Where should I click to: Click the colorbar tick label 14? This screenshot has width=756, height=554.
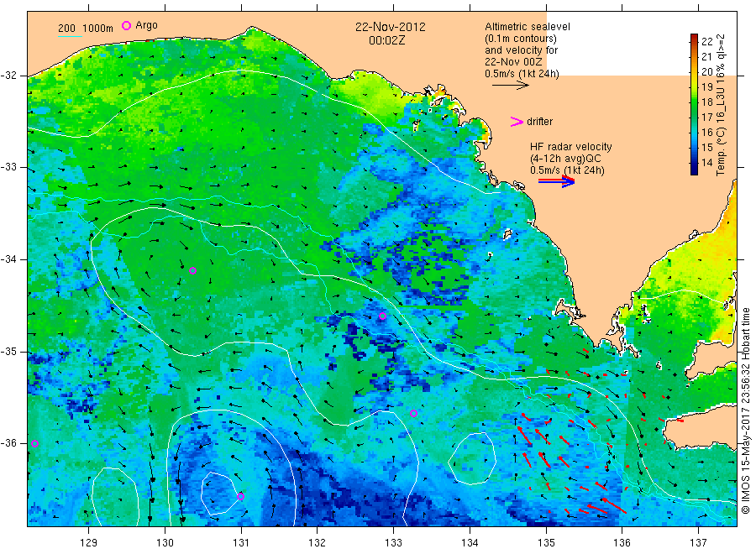706,162
